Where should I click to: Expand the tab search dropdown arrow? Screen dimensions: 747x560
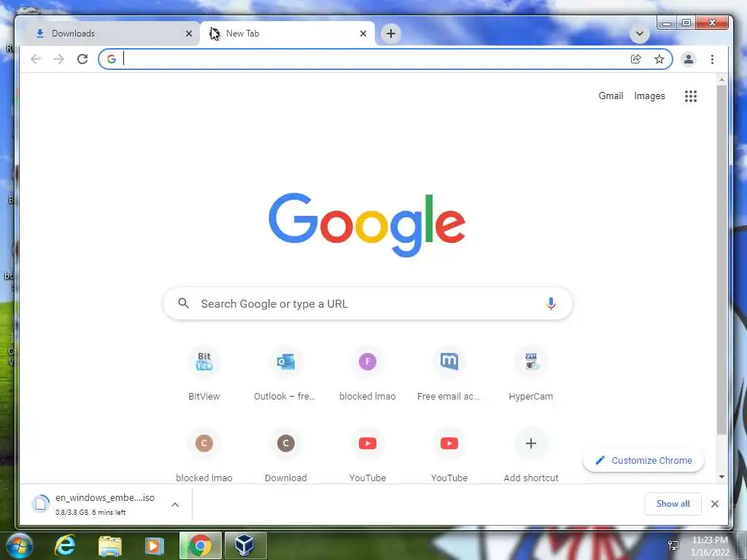point(639,34)
